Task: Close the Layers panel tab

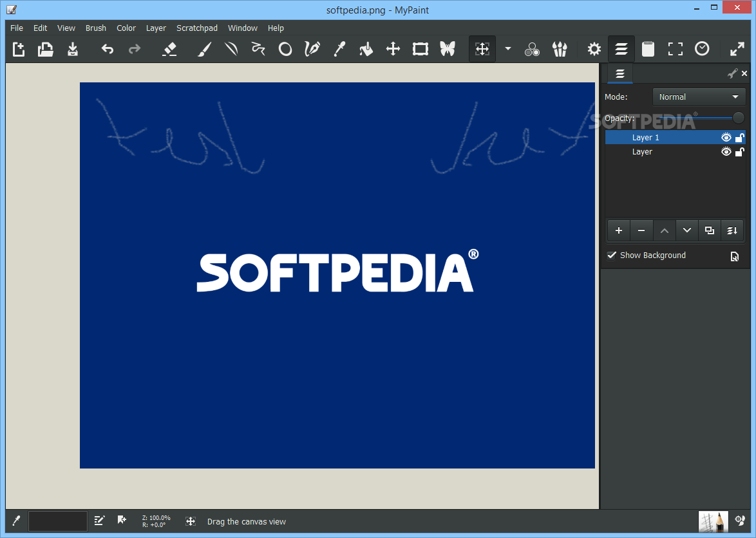Action: (x=744, y=73)
